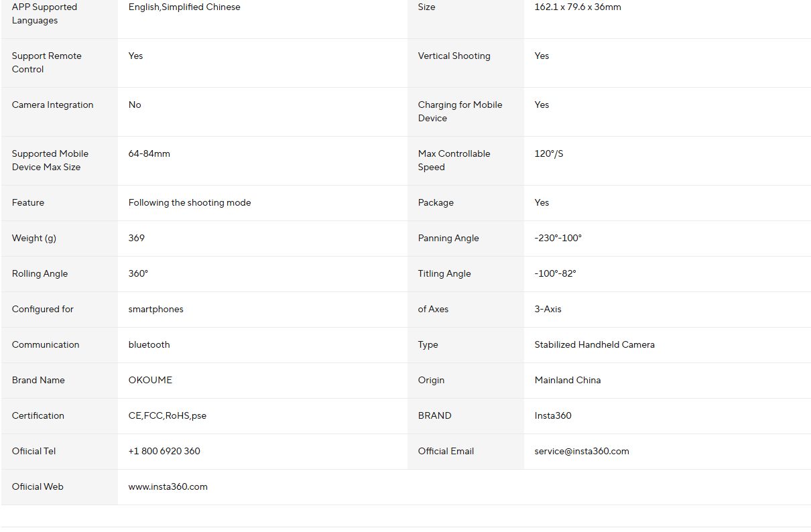Click the 'Stabilized Handheld Camera' type value
This screenshot has height=532, width=811.
594,345
